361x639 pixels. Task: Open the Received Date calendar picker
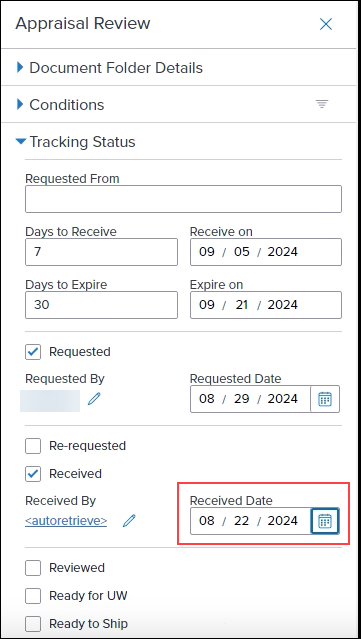pos(325,521)
